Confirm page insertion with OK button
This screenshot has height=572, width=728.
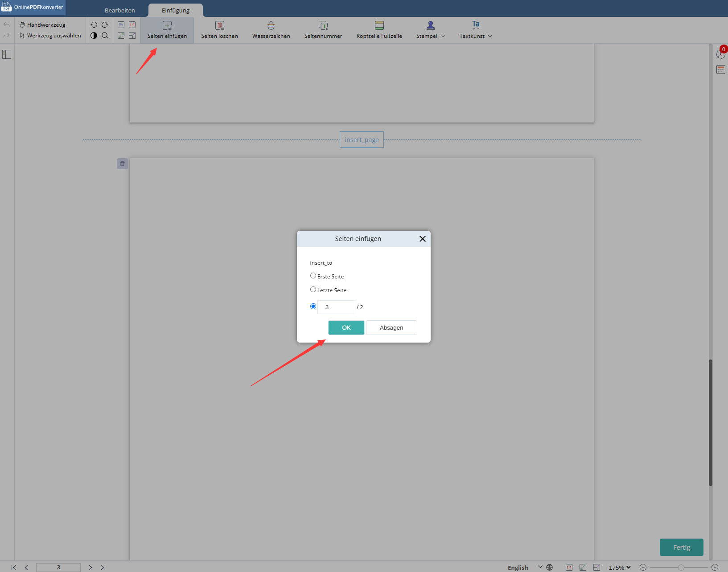coord(346,327)
